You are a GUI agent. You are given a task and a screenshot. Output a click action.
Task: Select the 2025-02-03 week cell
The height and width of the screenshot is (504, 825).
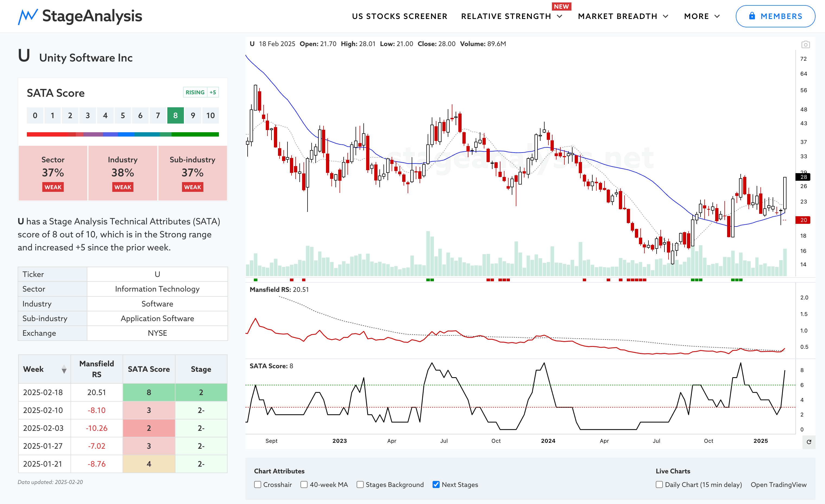pos(44,428)
